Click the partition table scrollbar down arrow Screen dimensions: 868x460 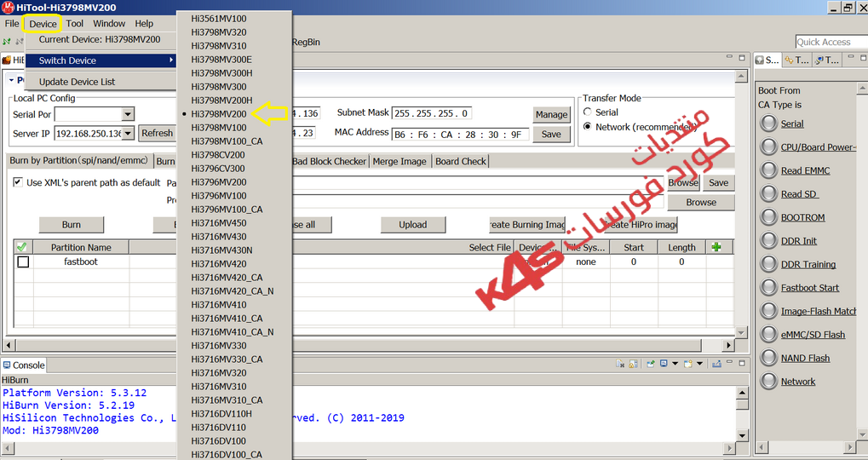(x=741, y=332)
